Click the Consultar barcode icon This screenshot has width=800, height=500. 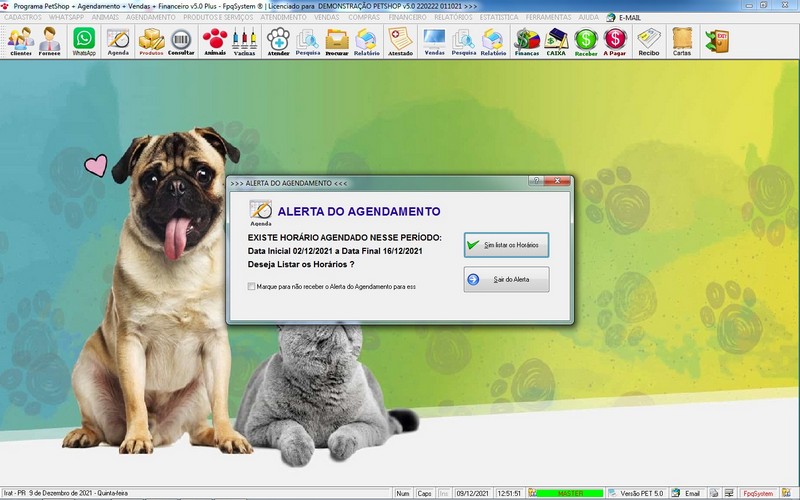click(x=181, y=41)
